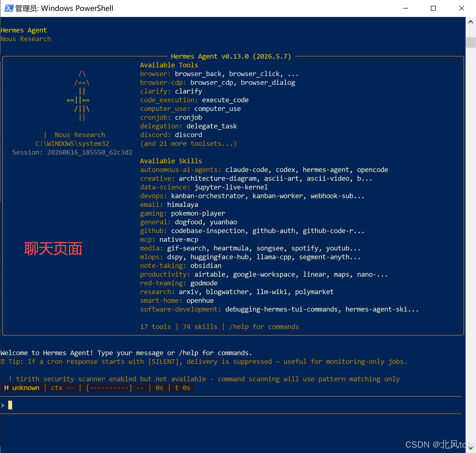Viewport: 476px width, 453px height.
Task: Click the '/help for commands' hint in panel
Action: pyautogui.click(x=264, y=327)
